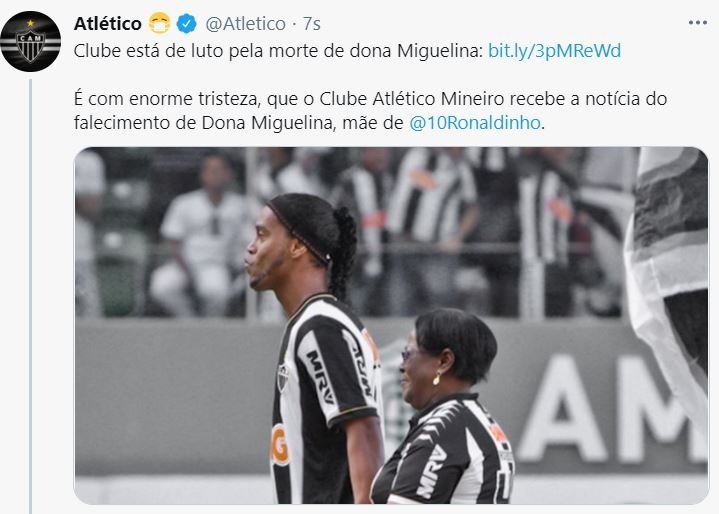Open the Atlético profile avatar
Viewport: 719px width, 514px height.
pyautogui.click(x=30, y=42)
